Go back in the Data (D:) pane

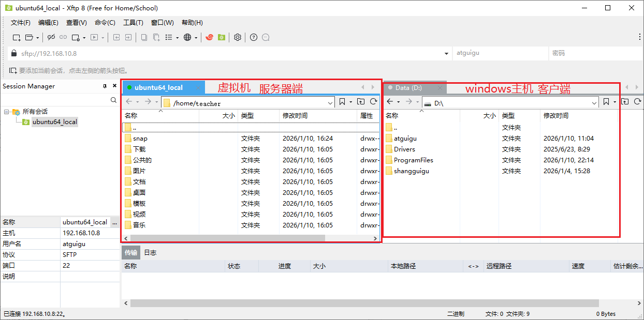click(x=390, y=102)
